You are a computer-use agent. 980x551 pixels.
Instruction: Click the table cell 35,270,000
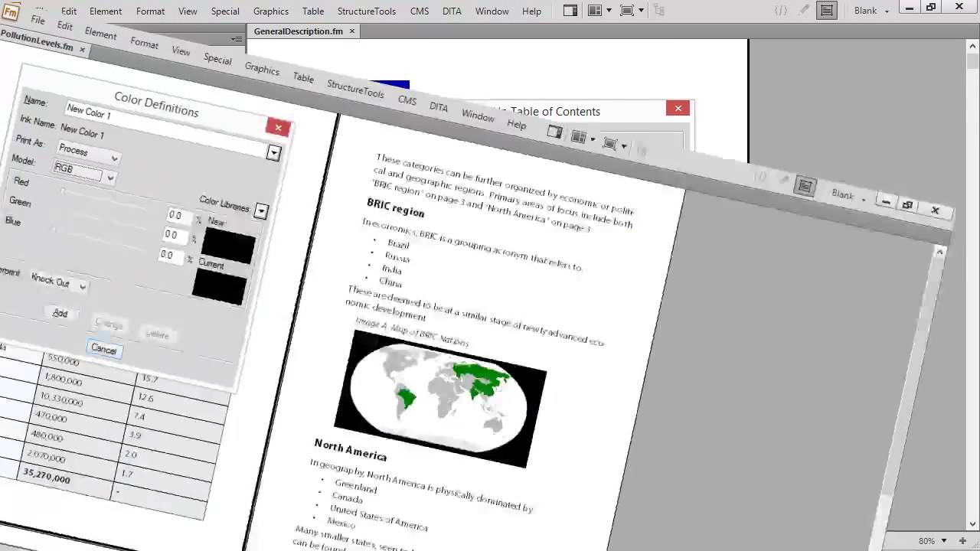coord(47,475)
